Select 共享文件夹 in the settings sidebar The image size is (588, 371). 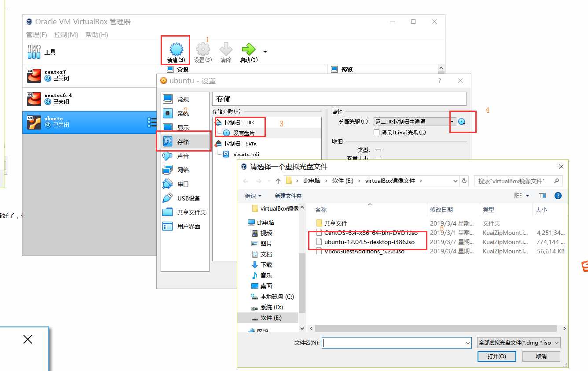185,212
